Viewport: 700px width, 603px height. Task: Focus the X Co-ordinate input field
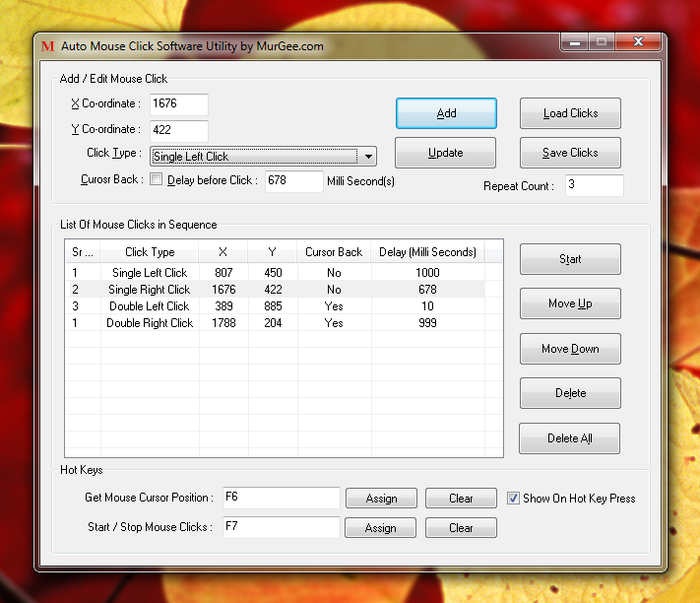178,104
